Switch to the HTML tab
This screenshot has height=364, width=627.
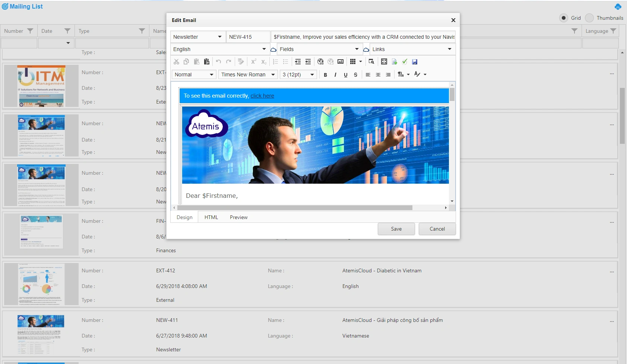pyautogui.click(x=211, y=217)
